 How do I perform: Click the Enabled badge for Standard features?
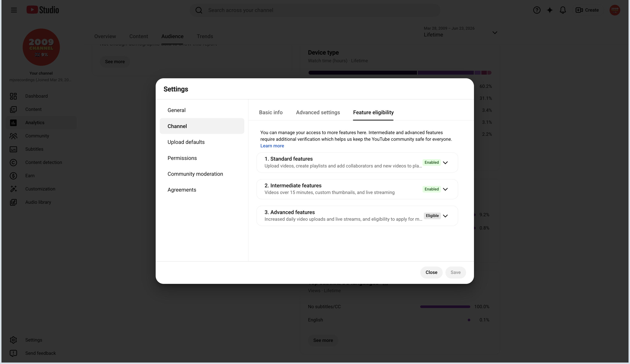pos(431,162)
